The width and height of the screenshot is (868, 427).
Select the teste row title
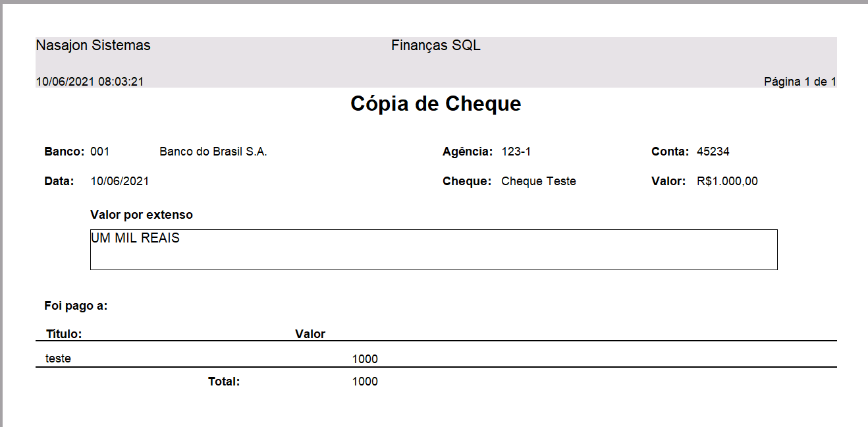58,358
